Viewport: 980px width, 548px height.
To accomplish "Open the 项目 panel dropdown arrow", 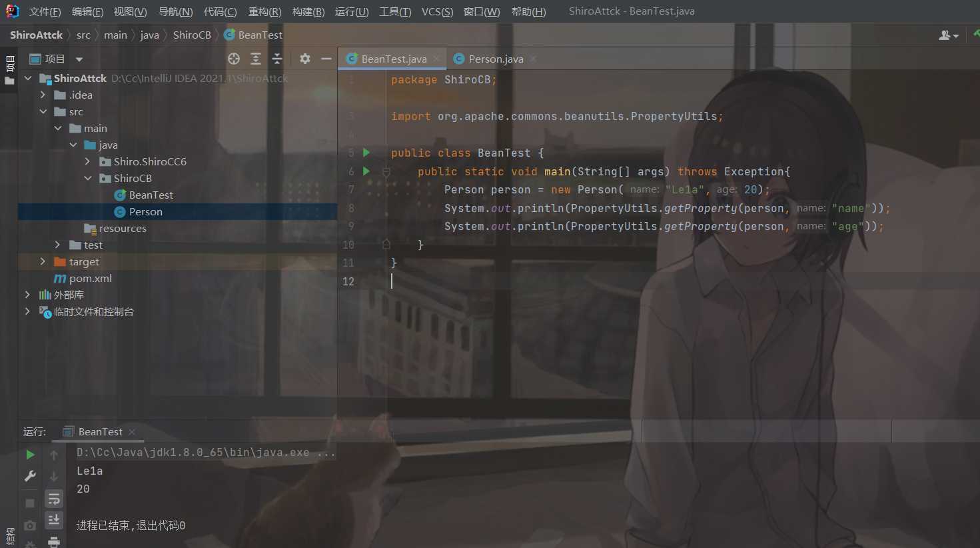I will [x=79, y=59].
